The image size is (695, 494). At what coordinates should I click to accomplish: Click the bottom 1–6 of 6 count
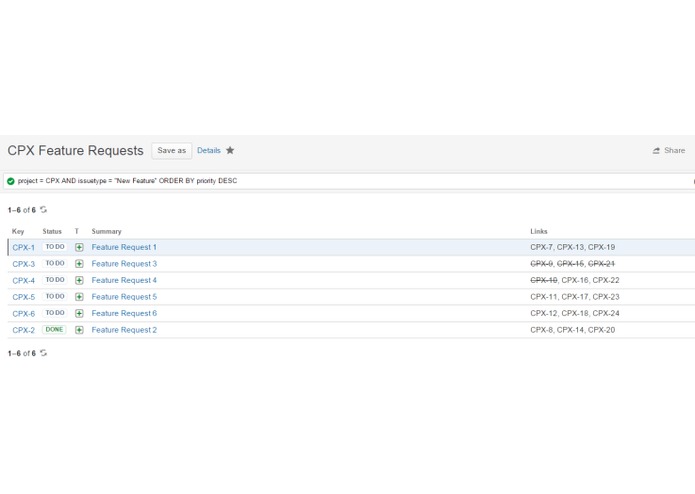tap(22, 353)
